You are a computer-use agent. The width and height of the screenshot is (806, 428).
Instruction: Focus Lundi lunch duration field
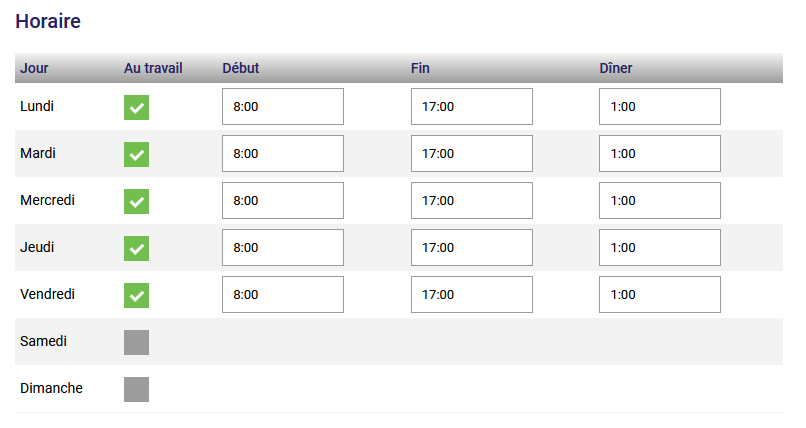tap(659, 107)
